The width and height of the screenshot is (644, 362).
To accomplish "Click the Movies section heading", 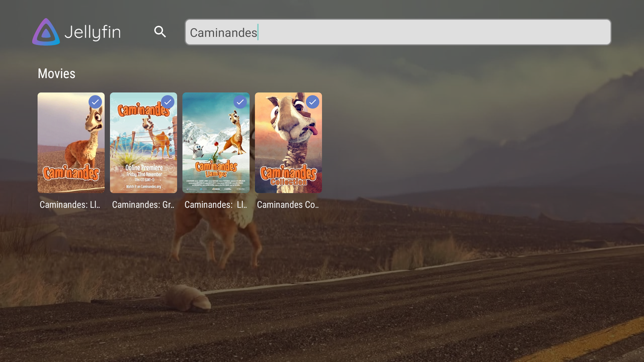I will (56, 73).
